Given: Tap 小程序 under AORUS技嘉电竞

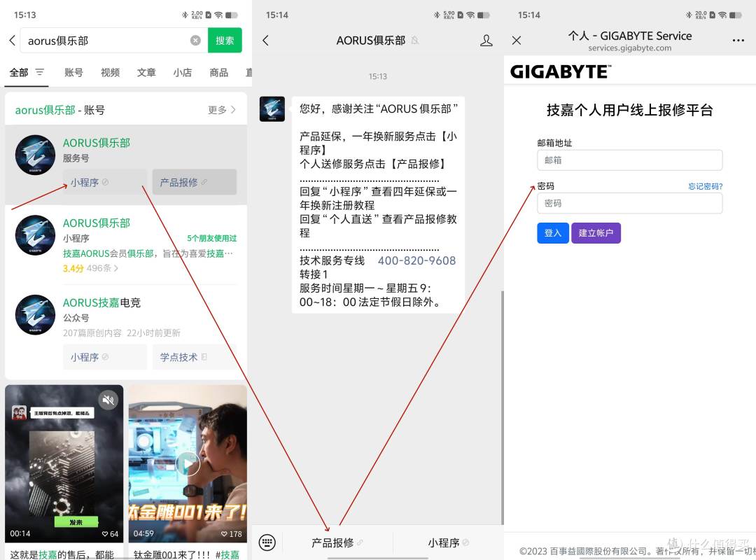Looking at the screenshot, I should pyautogui.click(x=104, y=357).
